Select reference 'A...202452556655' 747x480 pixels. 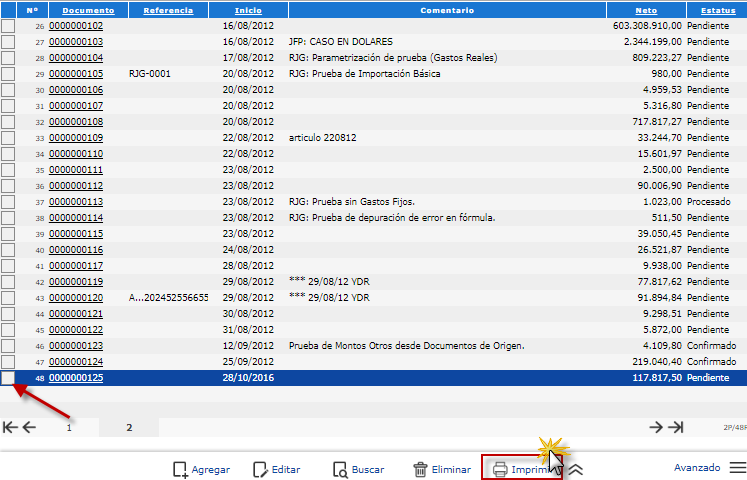[x=169, y=298]
